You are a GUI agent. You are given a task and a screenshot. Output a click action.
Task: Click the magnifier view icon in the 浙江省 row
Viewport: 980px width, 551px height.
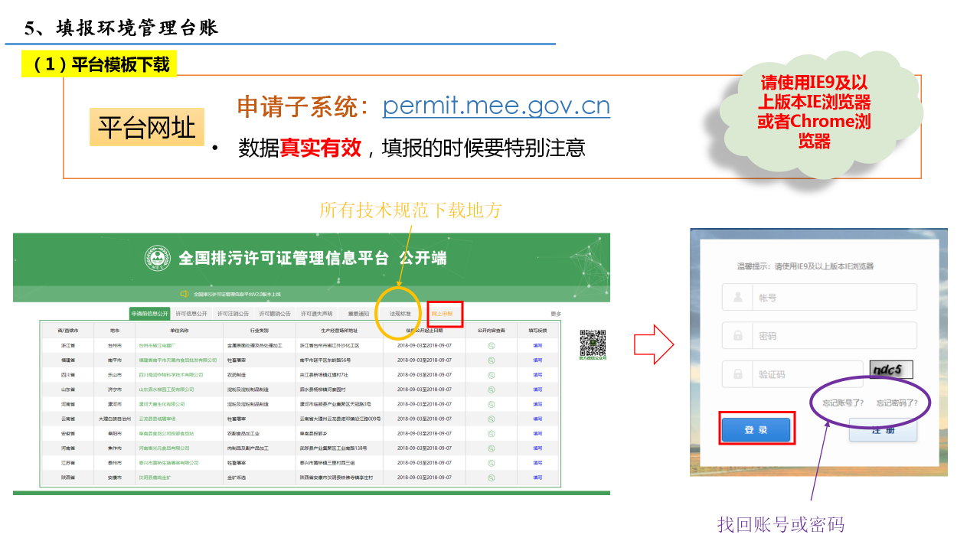click(492, 345)
